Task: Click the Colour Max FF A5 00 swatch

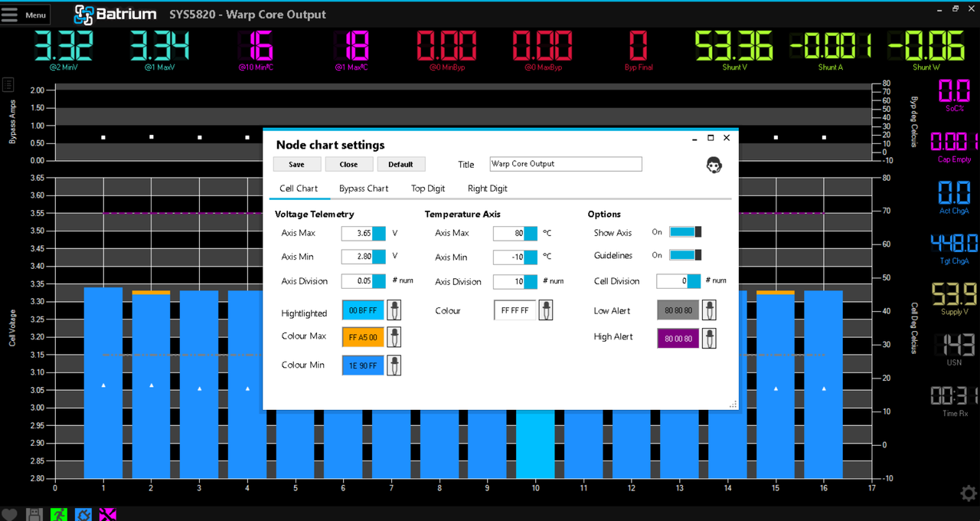Action: point(363,337)
